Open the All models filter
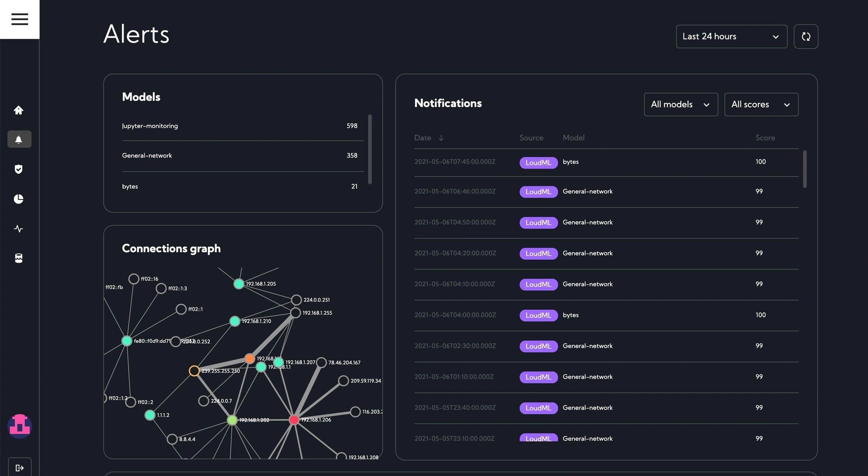868x476 pixels. (681, 104)
